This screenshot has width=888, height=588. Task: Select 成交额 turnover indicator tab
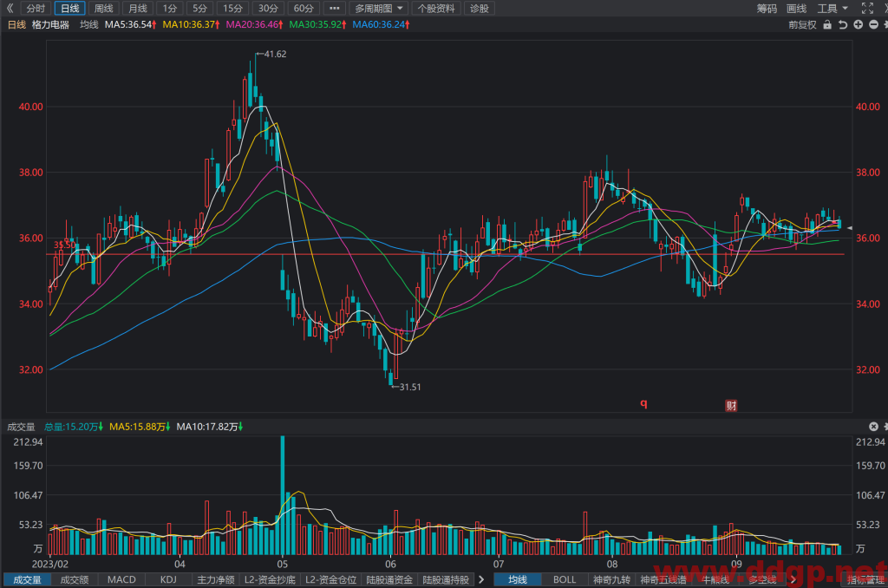point(75,579)
